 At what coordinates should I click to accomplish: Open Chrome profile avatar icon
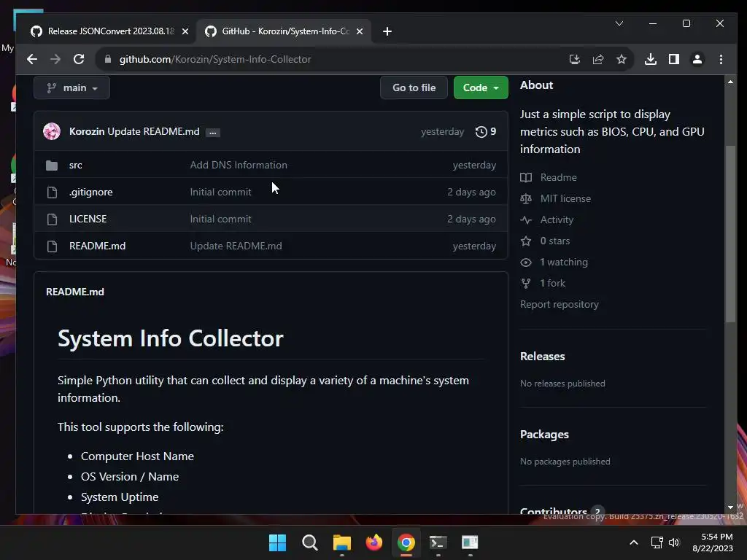[697, 59]
